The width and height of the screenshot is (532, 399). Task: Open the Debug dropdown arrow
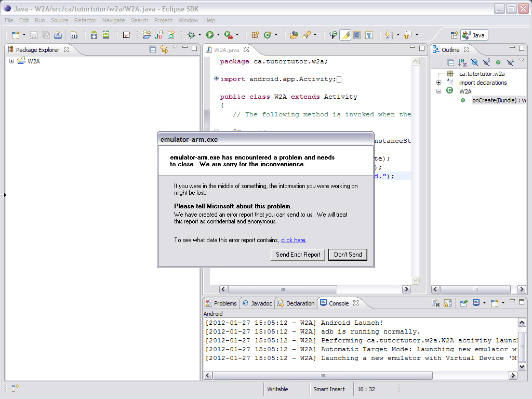[x=199, y=35]
